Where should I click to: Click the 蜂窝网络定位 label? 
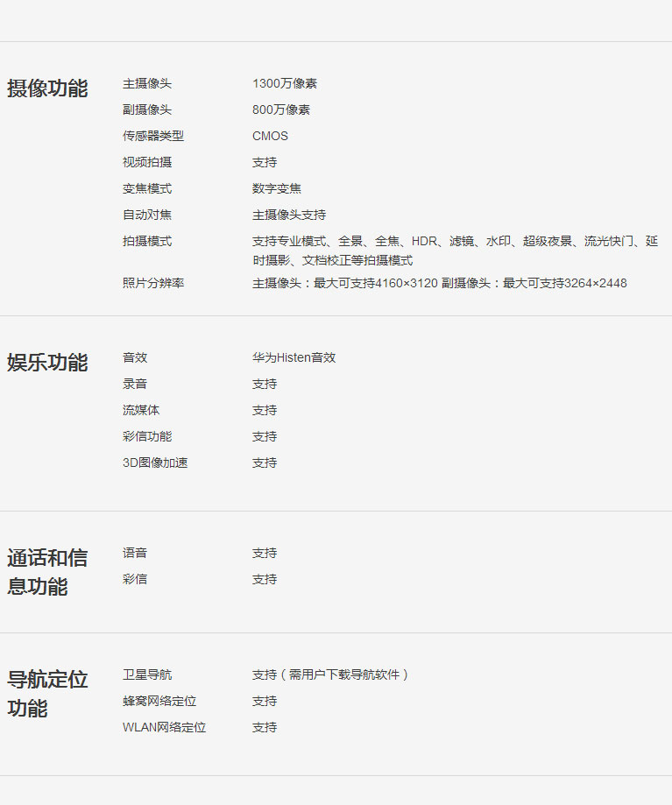coord(159,701)
